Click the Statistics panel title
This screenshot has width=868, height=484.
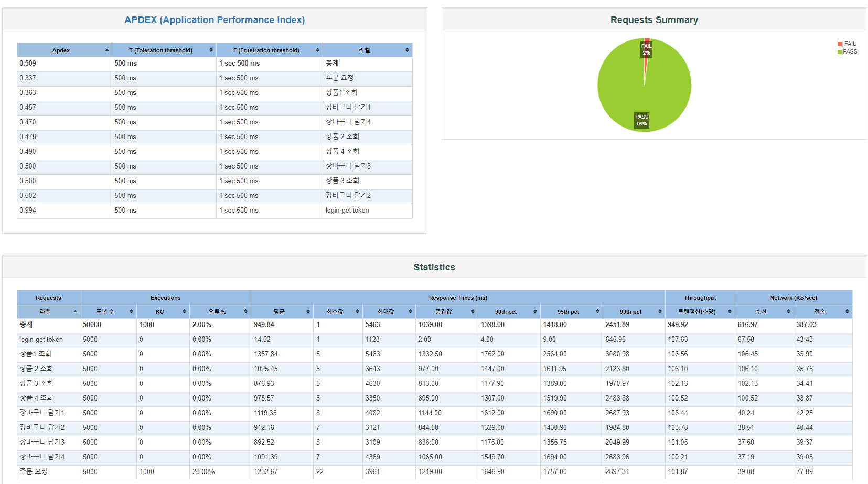(x=434, y=267)
